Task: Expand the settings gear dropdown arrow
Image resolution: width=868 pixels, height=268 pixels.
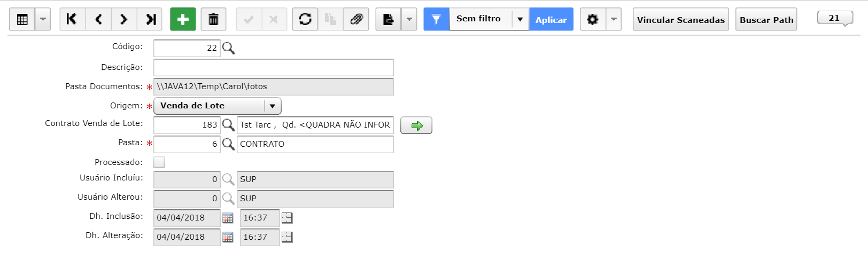Action: coord(614,19)
